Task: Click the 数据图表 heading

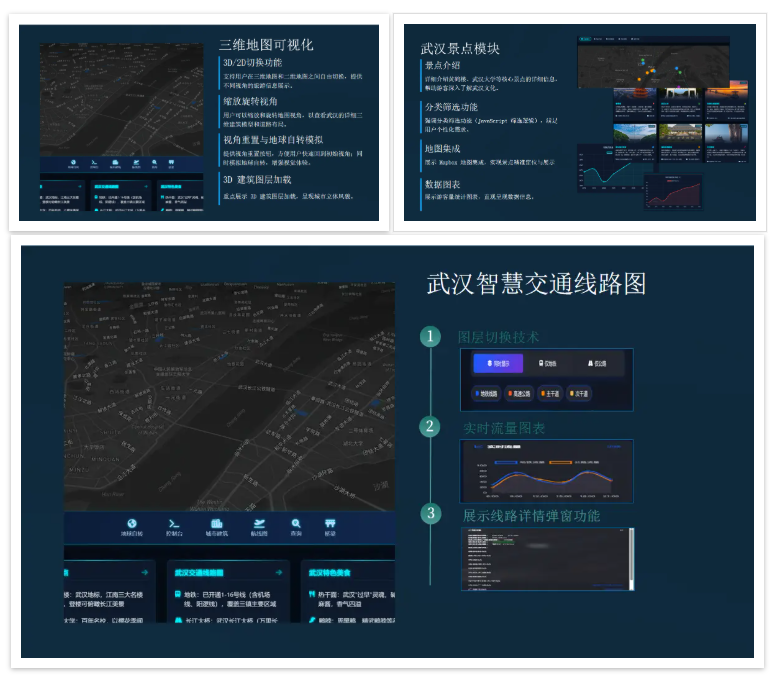Action: click(x=442, y=184)
